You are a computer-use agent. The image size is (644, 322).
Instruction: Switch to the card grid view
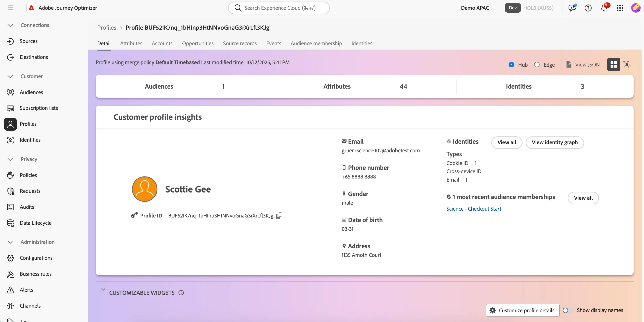613,65
